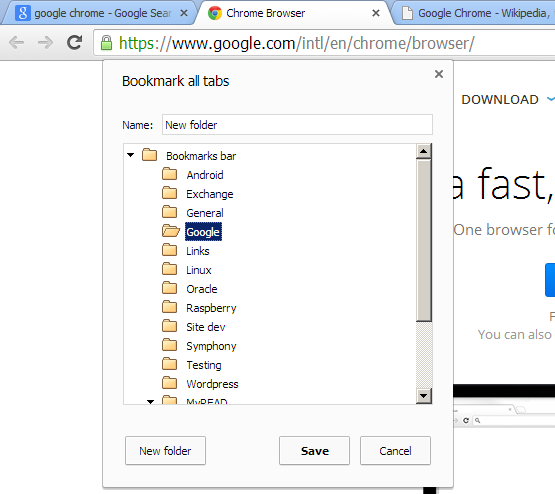Image resolution: width=555 pixels, height=494 pixels.
Task: Click the folder list scrollbar down arrow
Action: (424, 396)
